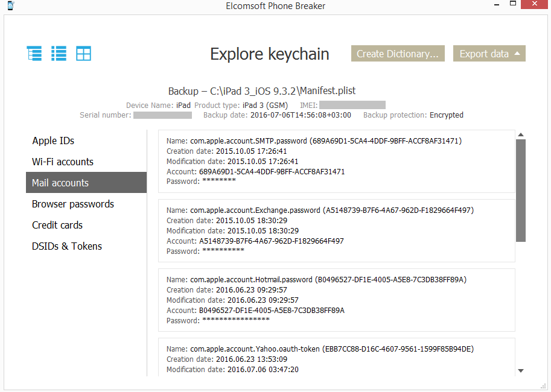
Task: Click the scrollbar up arrow
Action: (x=521, y=134)
